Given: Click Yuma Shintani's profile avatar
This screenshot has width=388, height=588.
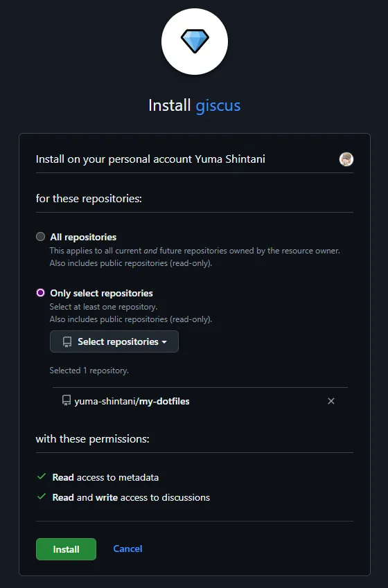Looking at the screenshot, I should coord(346,159).
